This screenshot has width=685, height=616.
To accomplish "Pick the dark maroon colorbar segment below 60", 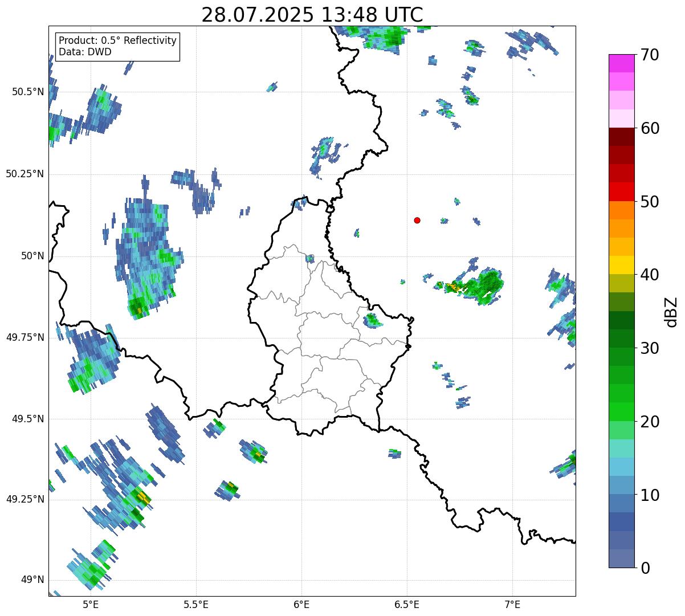I will pos(622,137).
